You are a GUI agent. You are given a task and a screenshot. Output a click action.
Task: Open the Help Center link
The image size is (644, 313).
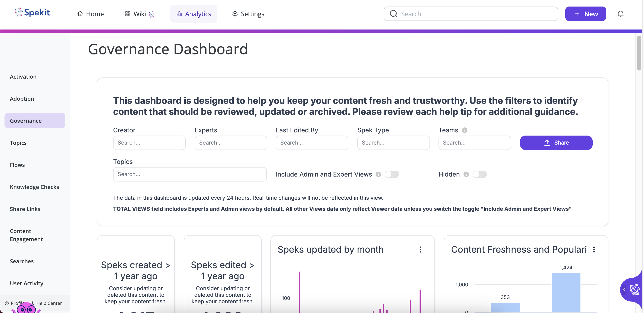coord(46,303)
